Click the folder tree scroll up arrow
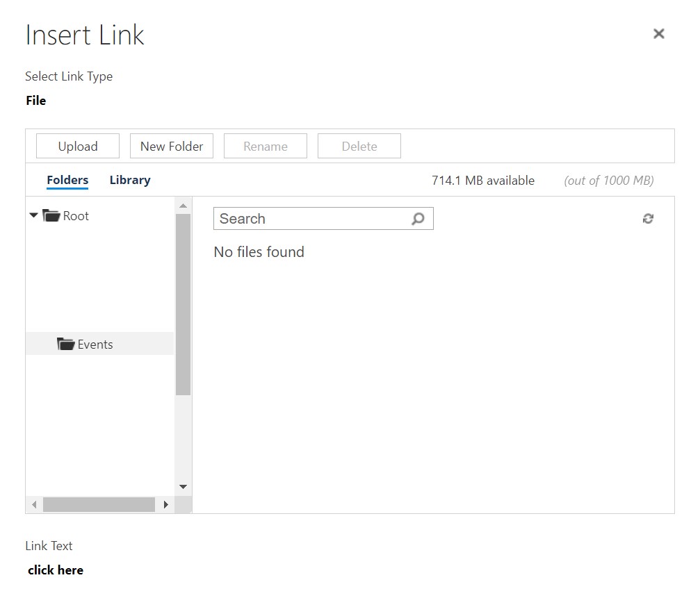 (183, 206)
